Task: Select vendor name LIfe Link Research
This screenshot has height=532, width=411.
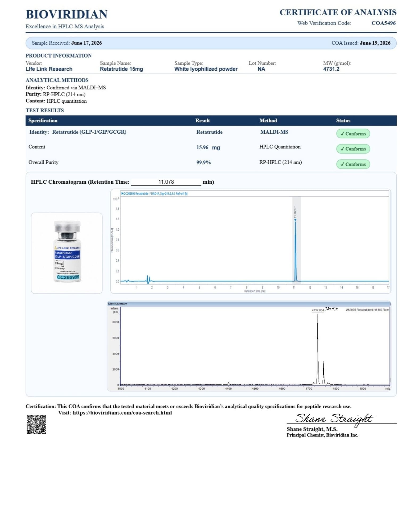Action: pos(49,69)
